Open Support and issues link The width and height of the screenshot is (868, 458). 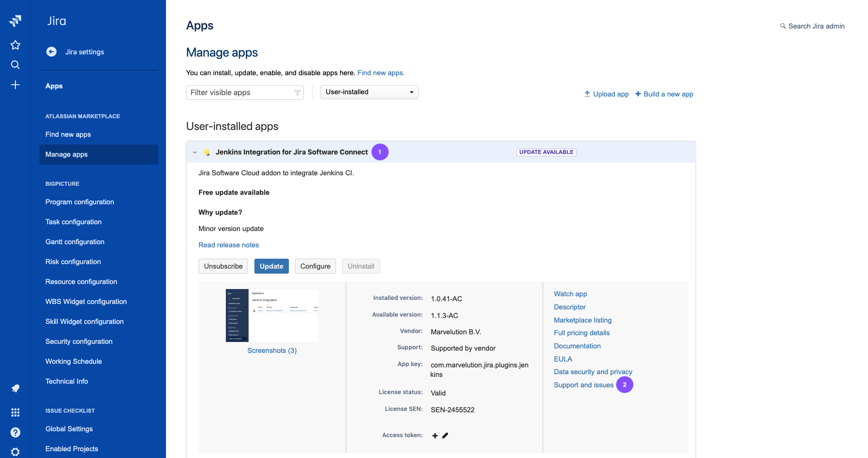pos(584,385)
